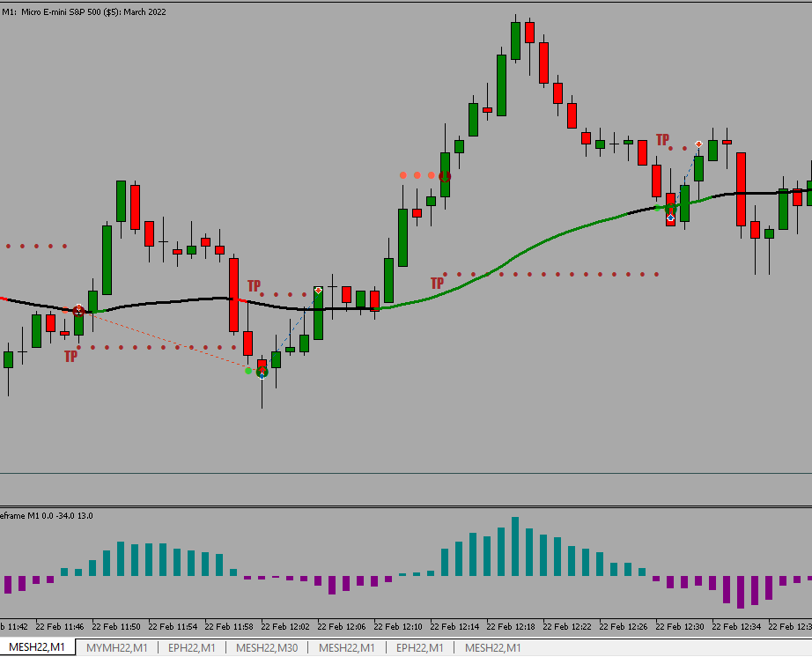Click the '22 Feb 12:18' time axis label

coord(511,626)
